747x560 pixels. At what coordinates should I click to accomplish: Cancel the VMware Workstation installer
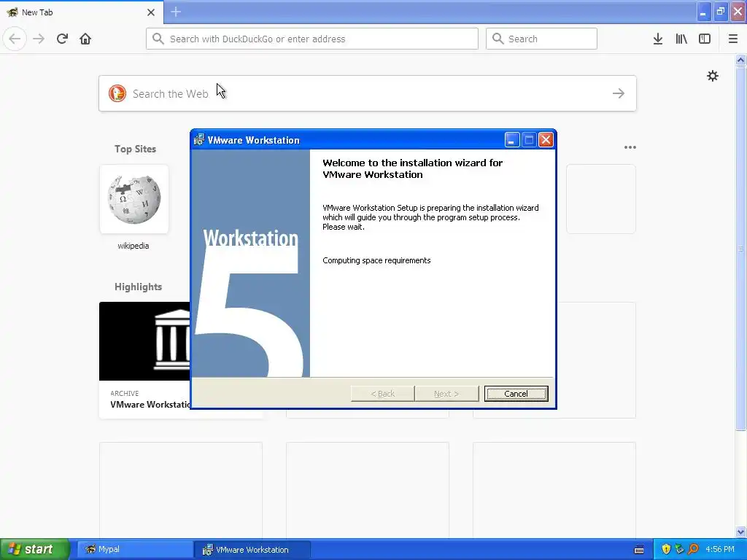[x=516, y=394]
